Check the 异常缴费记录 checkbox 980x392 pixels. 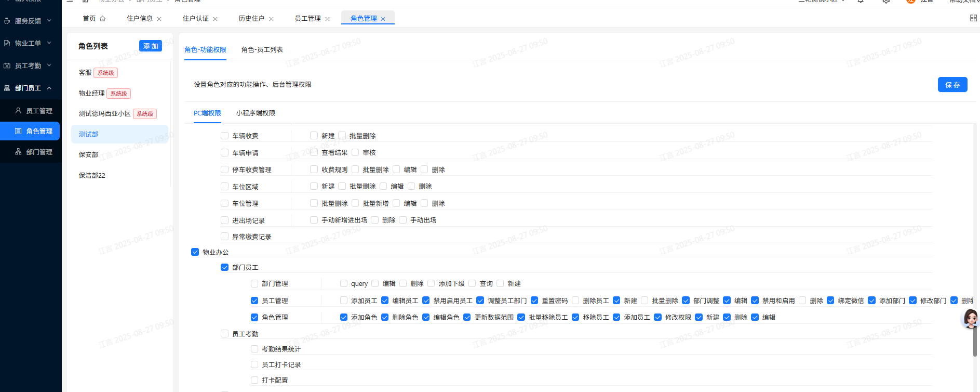[x=224, y=237]
